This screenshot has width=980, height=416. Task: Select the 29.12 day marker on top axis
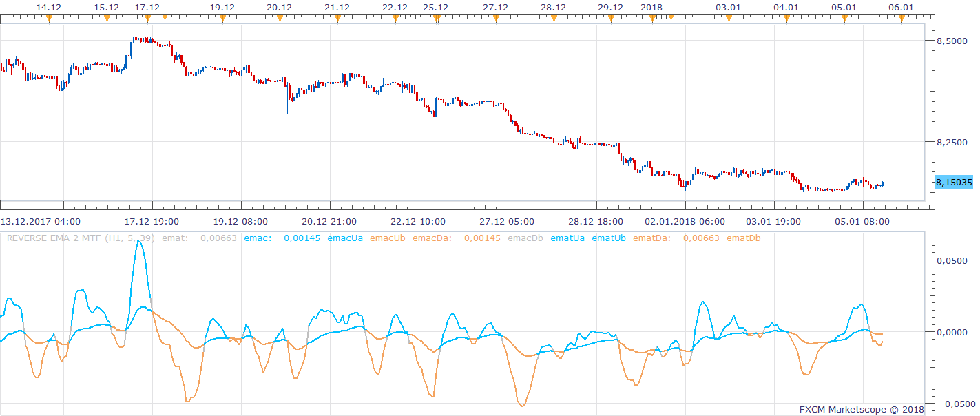point(611,19)
